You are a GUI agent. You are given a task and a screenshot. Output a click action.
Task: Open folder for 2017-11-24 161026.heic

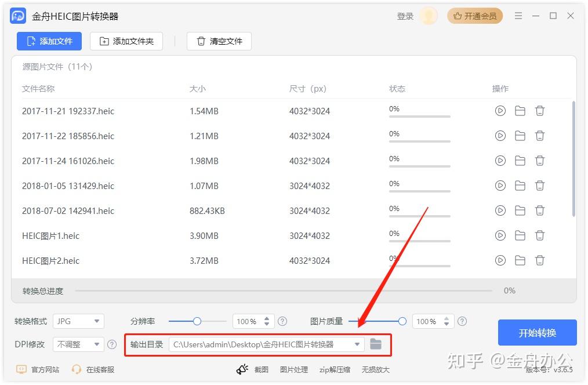[x=520, y=161]
